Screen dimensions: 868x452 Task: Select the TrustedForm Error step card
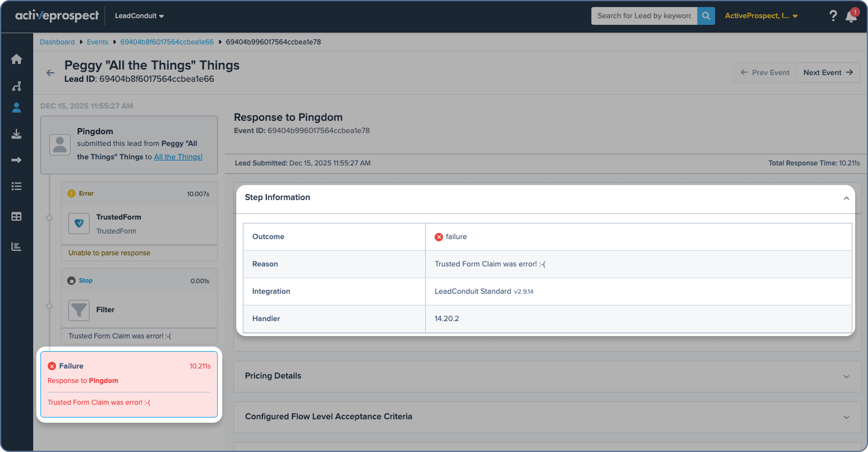click(x=139, y=221)
